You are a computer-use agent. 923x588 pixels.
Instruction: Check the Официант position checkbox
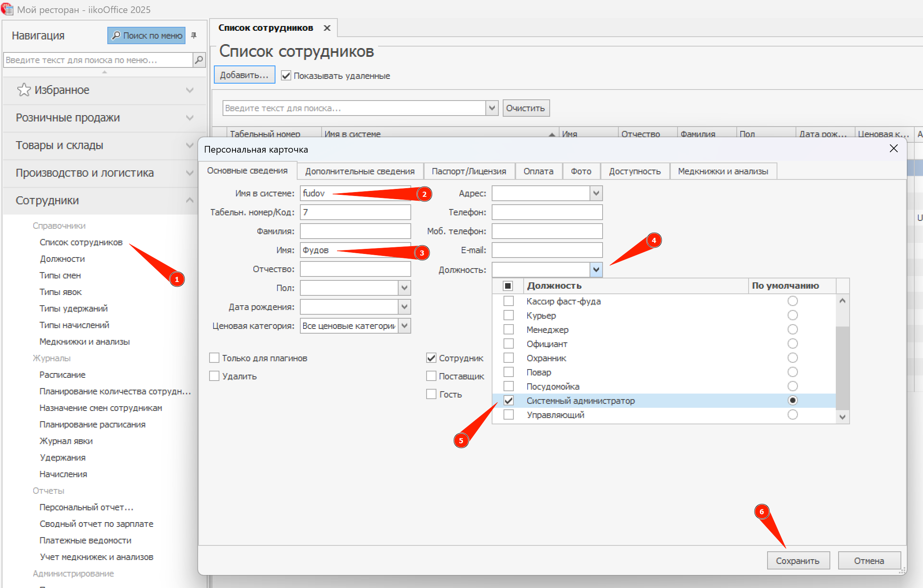tap(509, 344)
